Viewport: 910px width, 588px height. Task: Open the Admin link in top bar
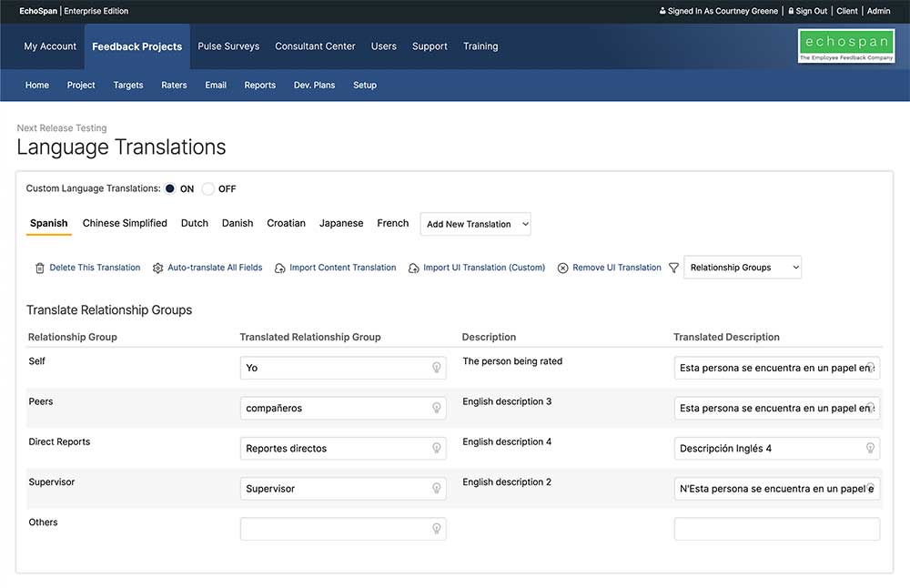878,11
